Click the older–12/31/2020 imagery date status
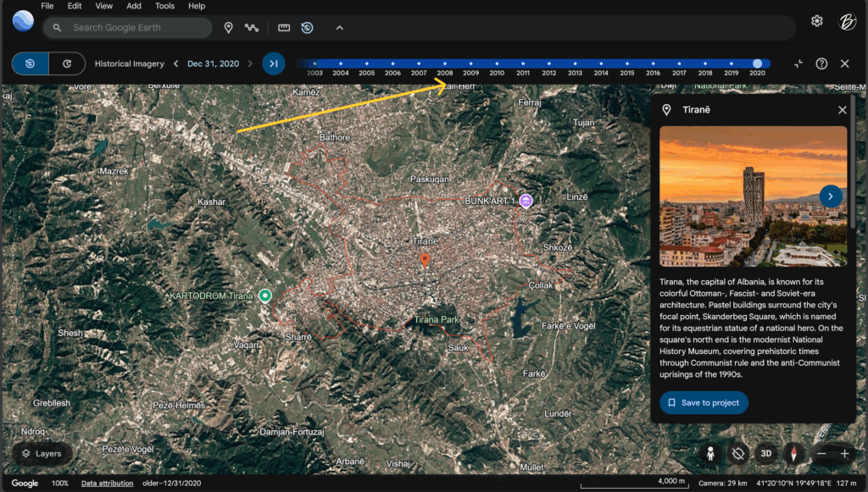 (x=171, y=484)
